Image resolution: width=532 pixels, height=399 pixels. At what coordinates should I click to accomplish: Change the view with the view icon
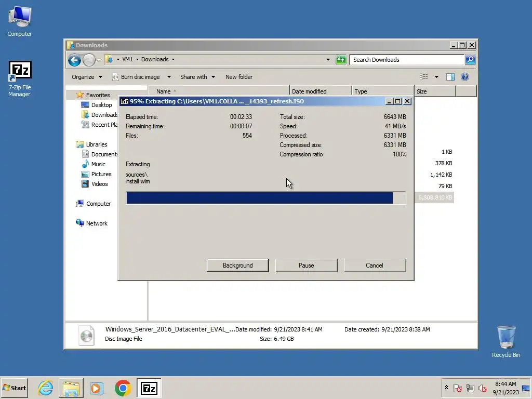(x=424, y=77)
